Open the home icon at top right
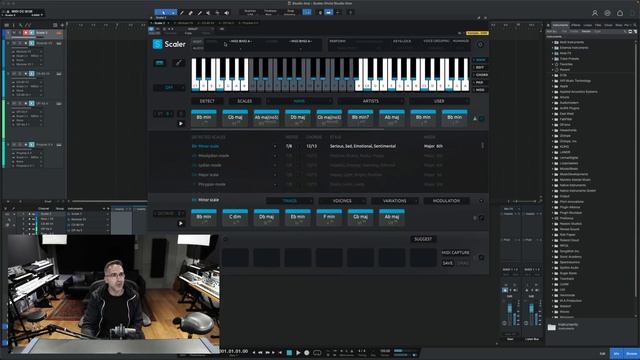This screenshot has width=640, height=360. 620,13
